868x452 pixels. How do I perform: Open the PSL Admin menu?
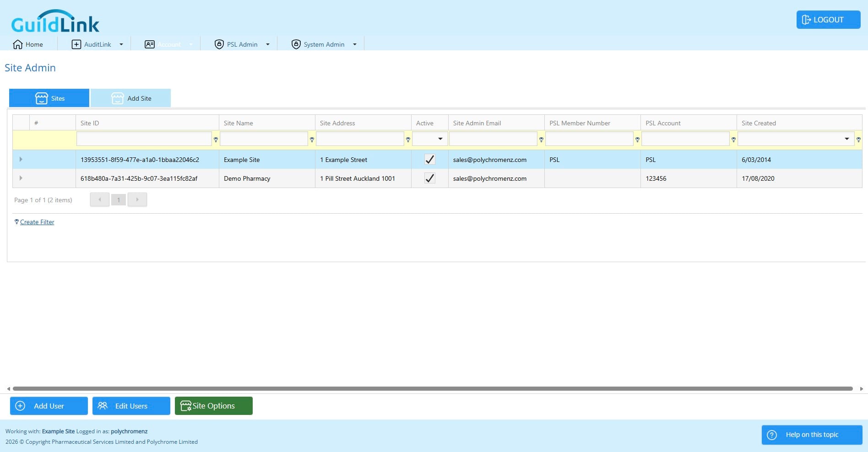(242, 44)
